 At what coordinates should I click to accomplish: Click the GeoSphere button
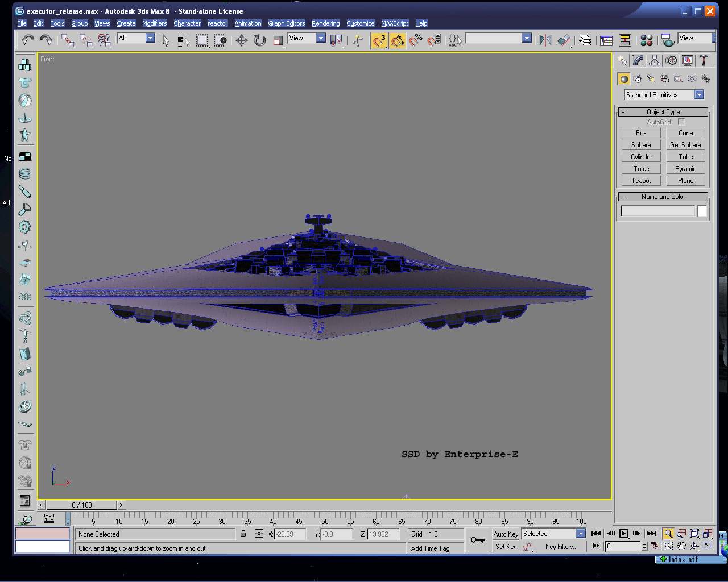tap(685, 145)
